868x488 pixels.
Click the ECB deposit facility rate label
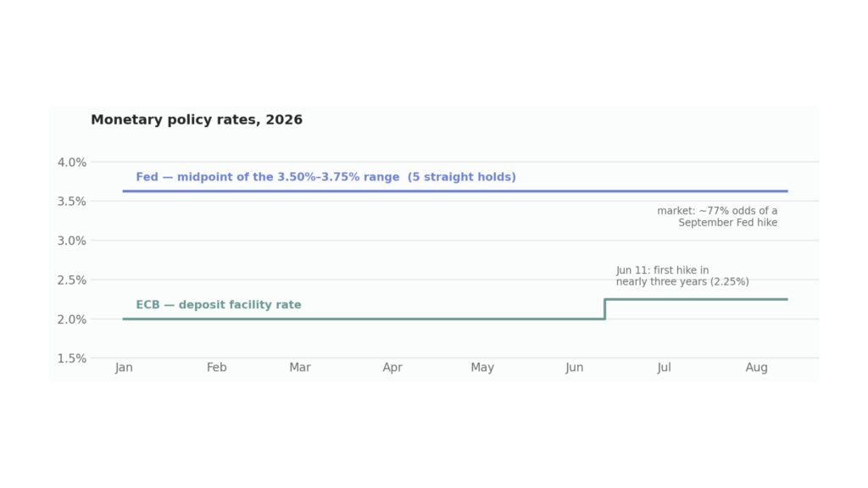click(219, 305)
